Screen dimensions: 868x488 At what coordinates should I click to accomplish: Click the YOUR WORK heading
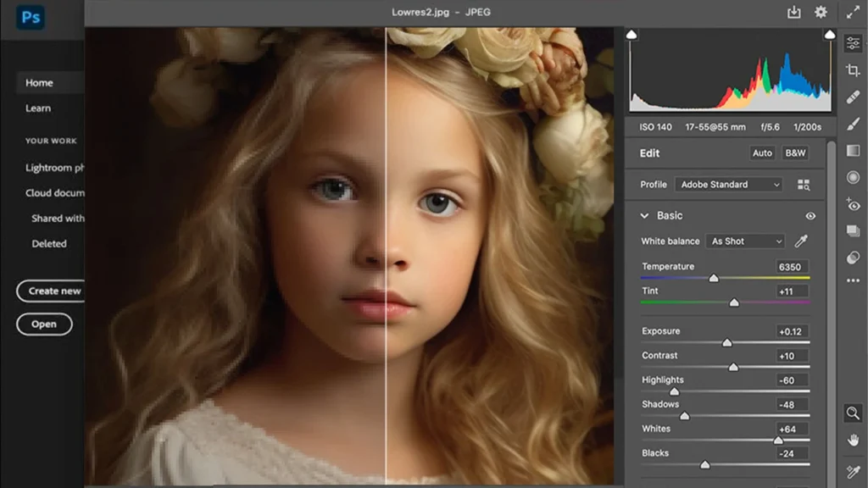[x=51, y=141]
